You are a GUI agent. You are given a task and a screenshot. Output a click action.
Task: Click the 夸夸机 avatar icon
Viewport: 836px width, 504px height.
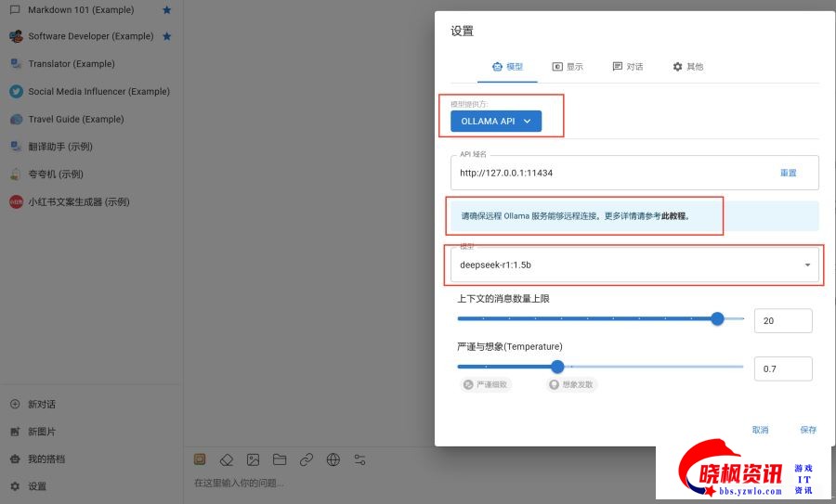(x=16, y=174)
